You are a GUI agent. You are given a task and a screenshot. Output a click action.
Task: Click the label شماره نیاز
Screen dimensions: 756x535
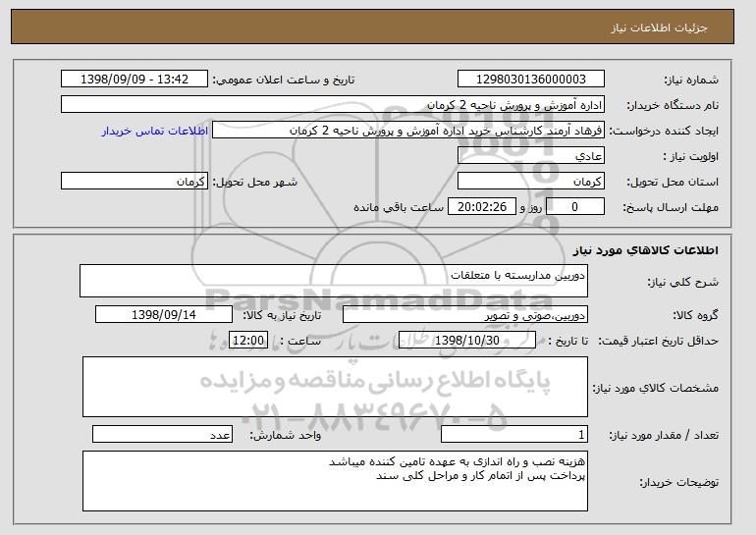point(691,80)
